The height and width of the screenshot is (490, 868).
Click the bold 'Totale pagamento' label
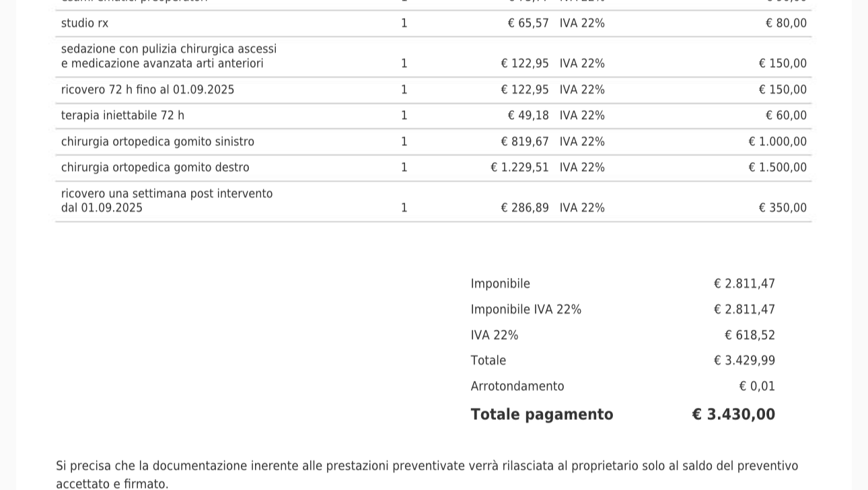(542, 415)
